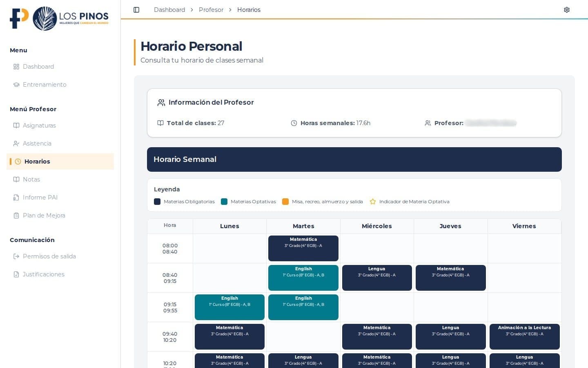Image resolution: width=588 pixels, height=368 pixels.
Task: Click the Martes column header
Action: [303, 226]
